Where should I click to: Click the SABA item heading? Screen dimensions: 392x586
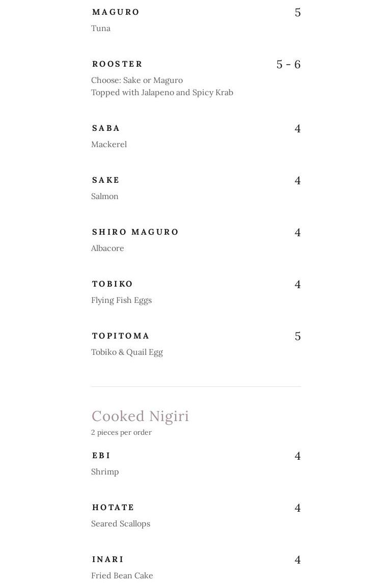pyautogui.click(x=106, y=128)
